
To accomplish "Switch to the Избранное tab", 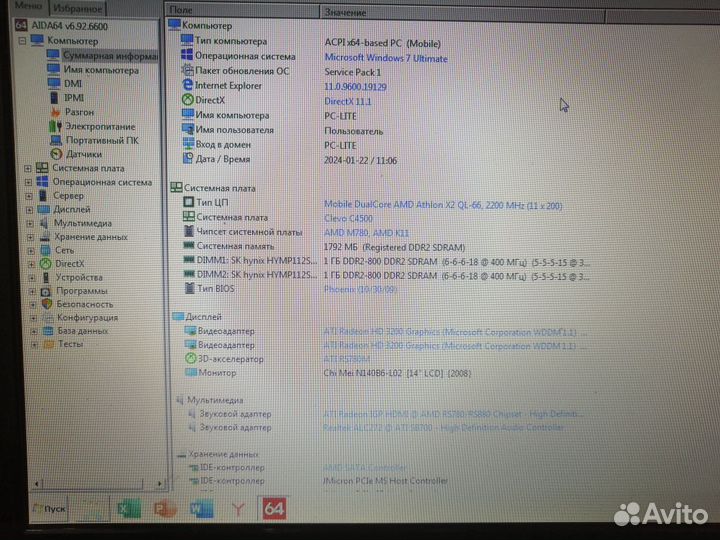I will pyautogui.click(x=77, y=8).
